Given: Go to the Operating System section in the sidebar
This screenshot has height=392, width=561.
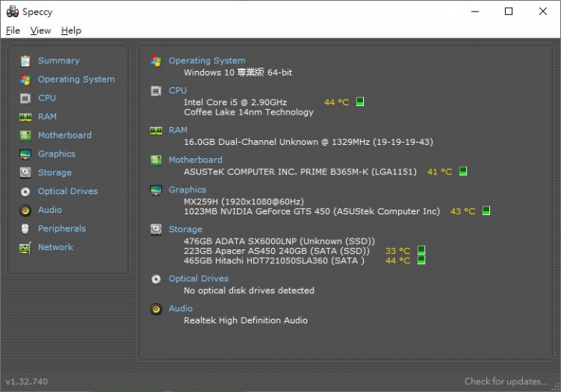Looking at the screenshot, I should pyautogui.click(x=76, y=79).
